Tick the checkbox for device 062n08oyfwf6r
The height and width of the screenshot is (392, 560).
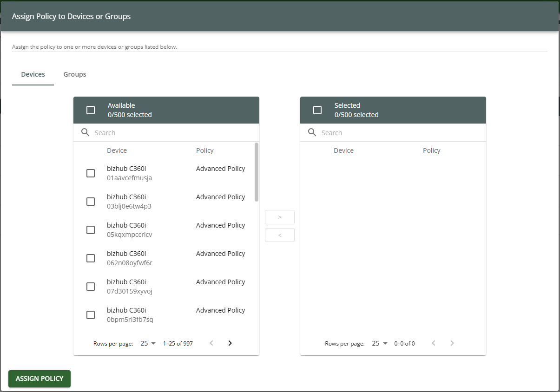pyautogui.click(x=91, y=258)
